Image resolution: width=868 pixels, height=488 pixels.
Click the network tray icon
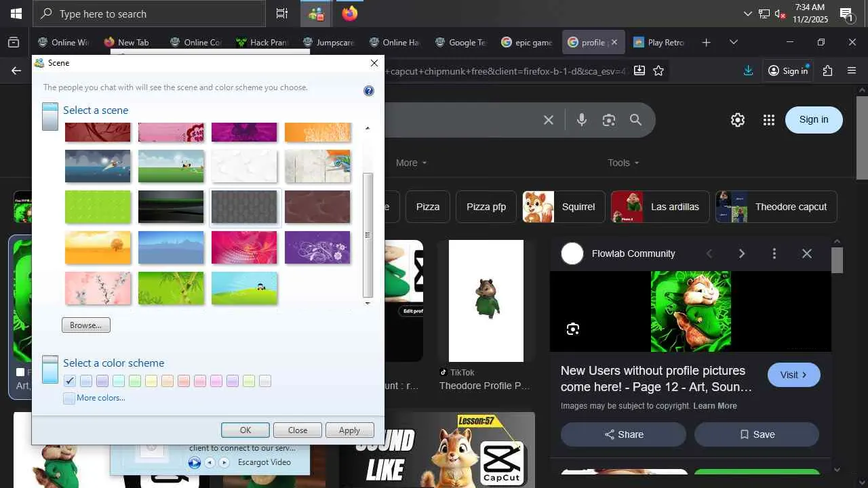coord(764,14)
